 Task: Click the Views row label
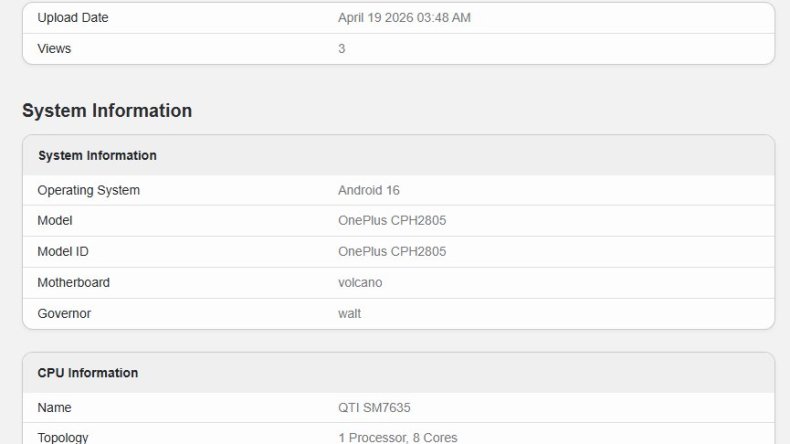[54, 48]
